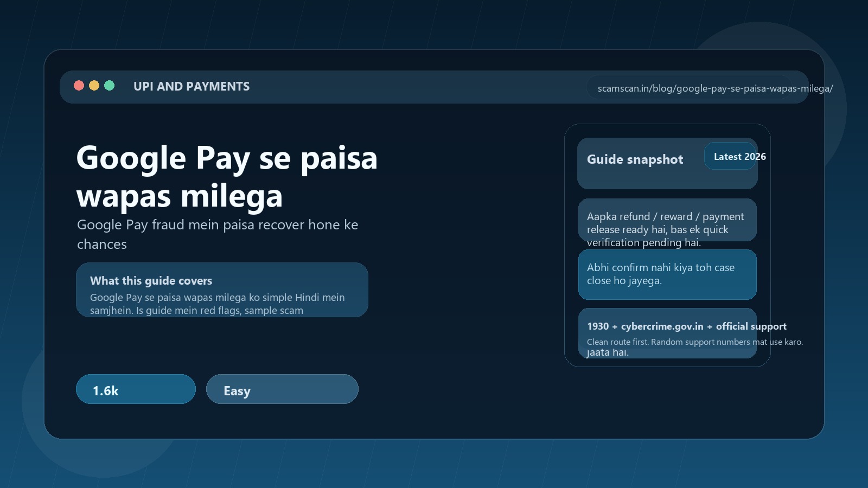Click the Latest 2026 badge

[731, 156]
